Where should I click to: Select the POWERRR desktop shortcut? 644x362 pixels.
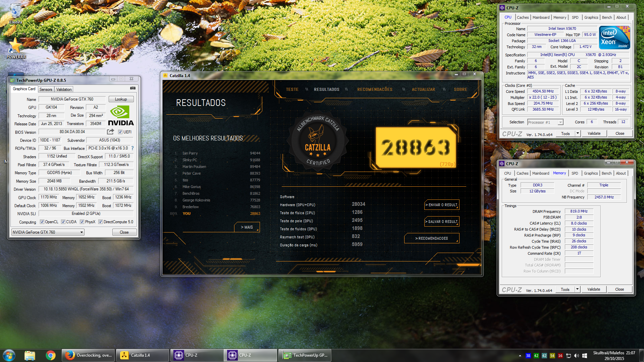(x=16, y=49)
